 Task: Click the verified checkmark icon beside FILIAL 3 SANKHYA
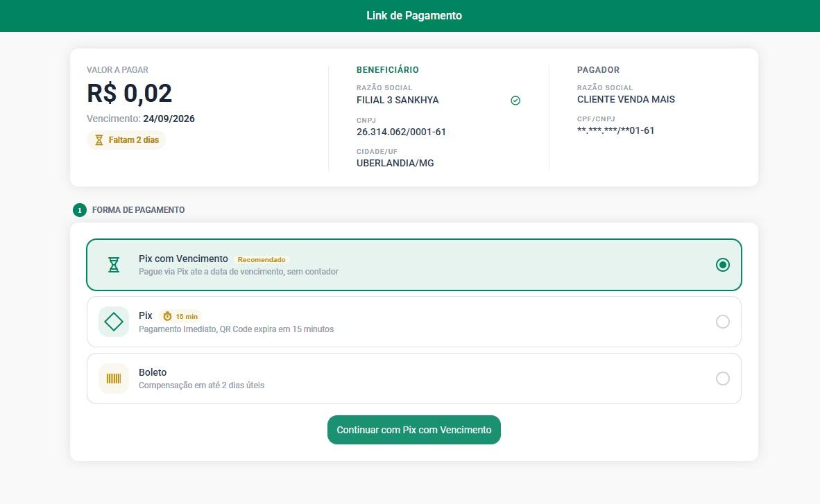(x=515, y=101)
